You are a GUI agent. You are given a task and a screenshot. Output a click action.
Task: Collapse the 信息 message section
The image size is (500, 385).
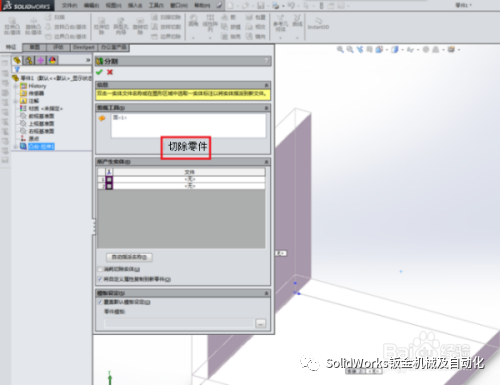(266, 85)
